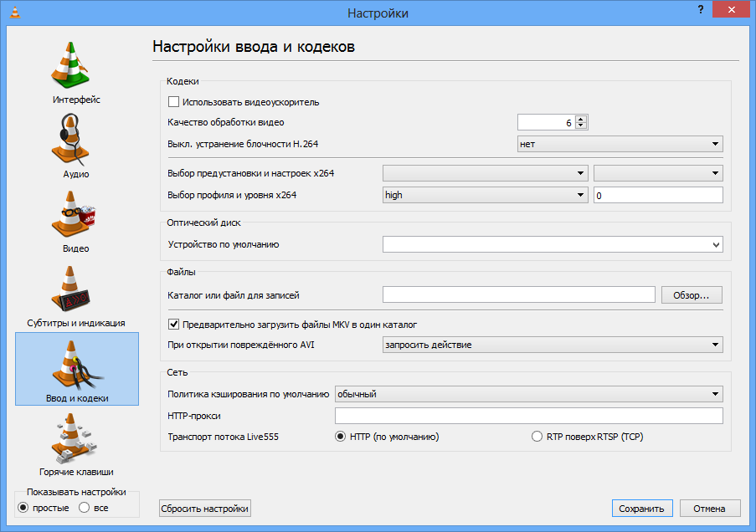Image resolution: width=756 pixels, height=532 pixels.
Task: Click the VLC cone icon in title bar
Action: tap(15, 12)
